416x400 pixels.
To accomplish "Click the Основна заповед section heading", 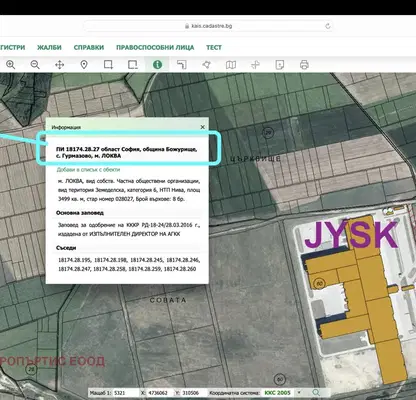I will (80, 213).
